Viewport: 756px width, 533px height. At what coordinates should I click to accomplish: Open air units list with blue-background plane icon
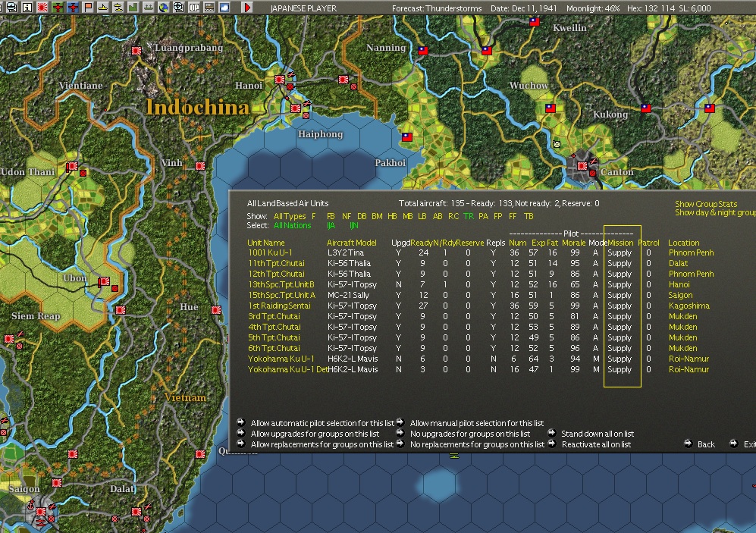click(73, 8)
